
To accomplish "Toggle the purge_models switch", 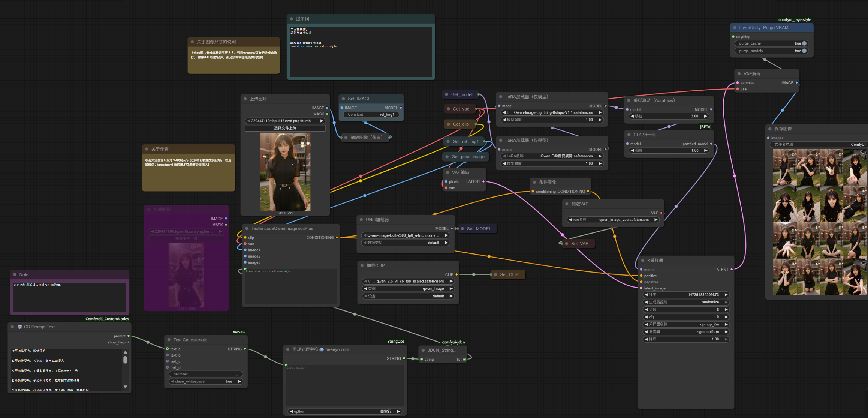I will [804, 51].
